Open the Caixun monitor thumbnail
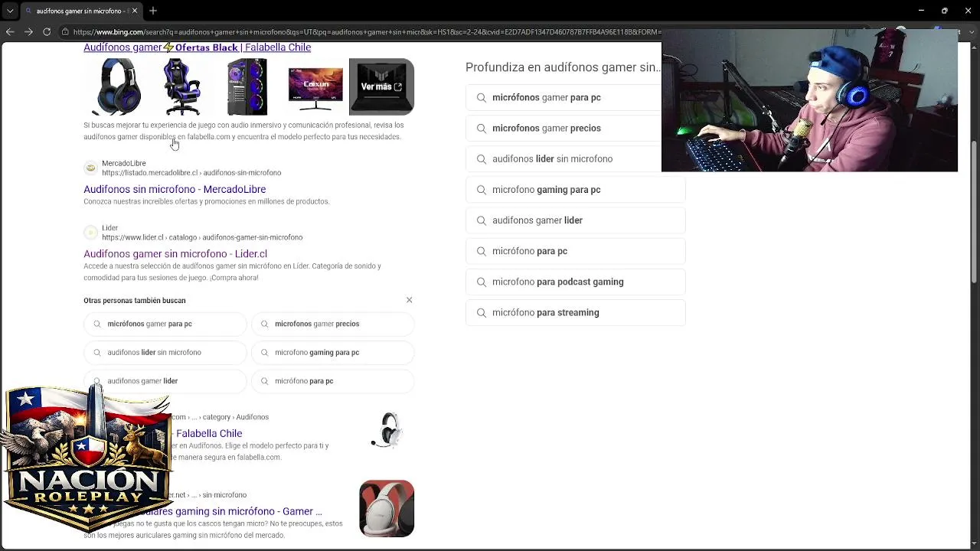Screen dimensions: 980x551 [x=315, y=86]
